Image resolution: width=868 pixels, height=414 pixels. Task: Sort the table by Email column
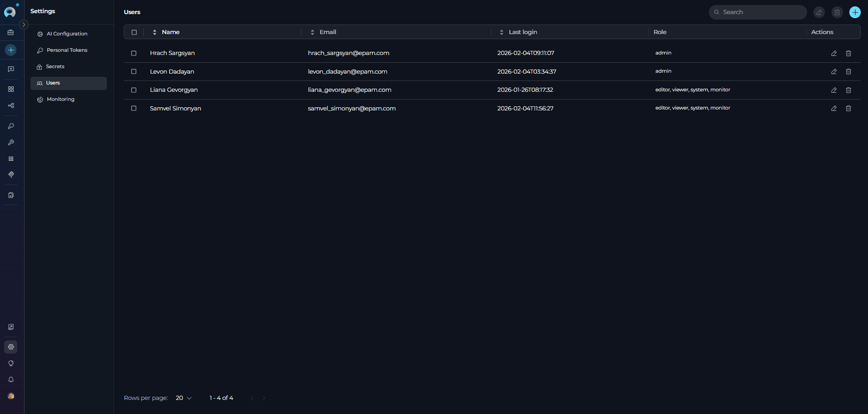tap(312, 32)
